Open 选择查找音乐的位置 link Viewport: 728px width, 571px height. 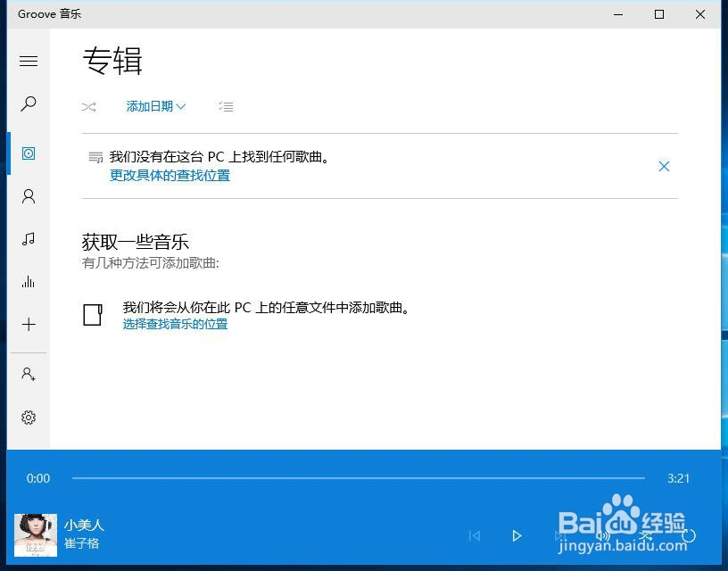click(175, 324)
